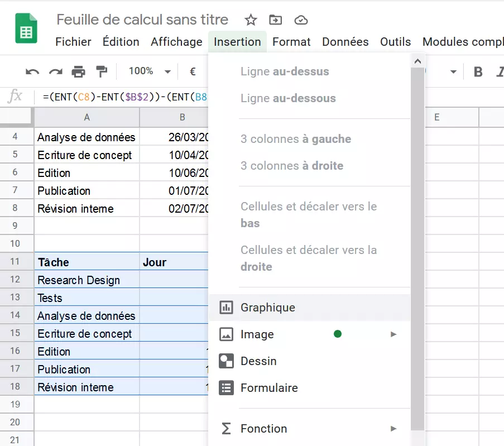The width and height of the screenshot is (504, 446).
Task: Click the Dessin drawing icon
Action: coord(226,361)
